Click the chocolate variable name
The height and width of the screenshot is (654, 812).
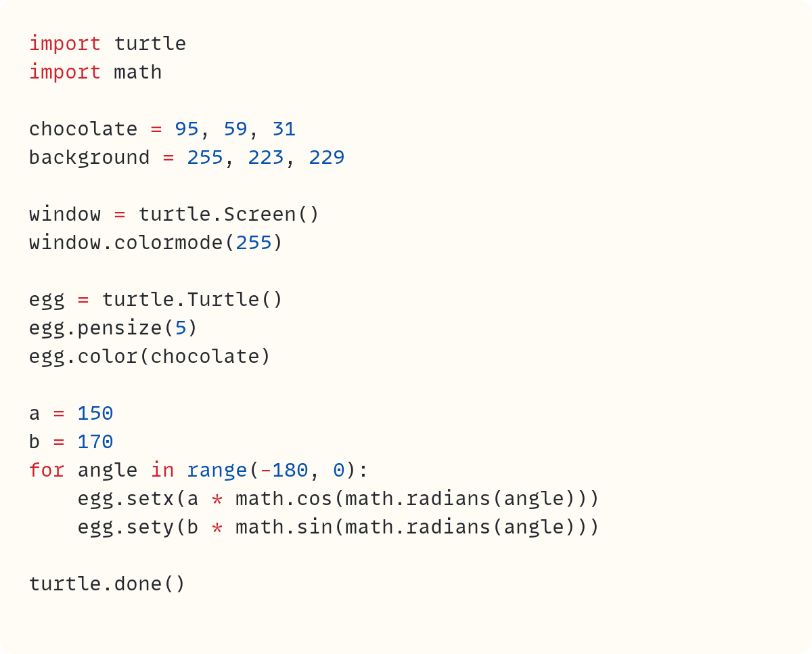[84, 129]
